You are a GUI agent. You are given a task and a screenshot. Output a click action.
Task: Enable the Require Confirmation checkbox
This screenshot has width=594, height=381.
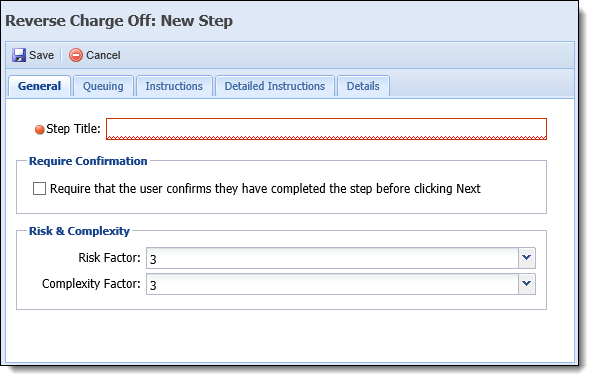[39, 188]
